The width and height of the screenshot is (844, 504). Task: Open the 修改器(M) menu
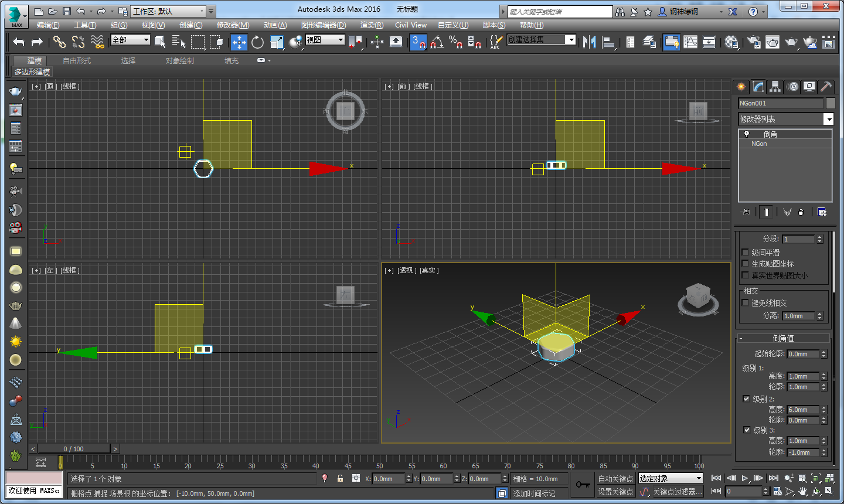pos(233,25)
